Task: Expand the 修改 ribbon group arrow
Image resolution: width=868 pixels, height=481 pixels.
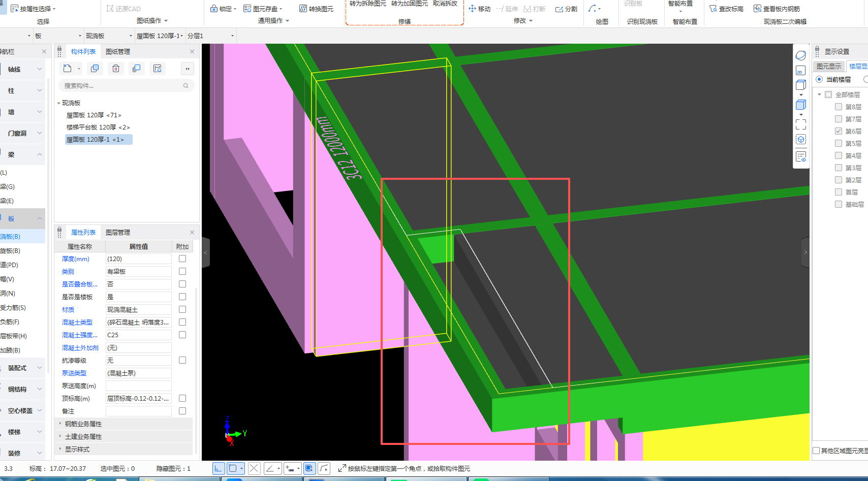Action: (x=531, y=21)
